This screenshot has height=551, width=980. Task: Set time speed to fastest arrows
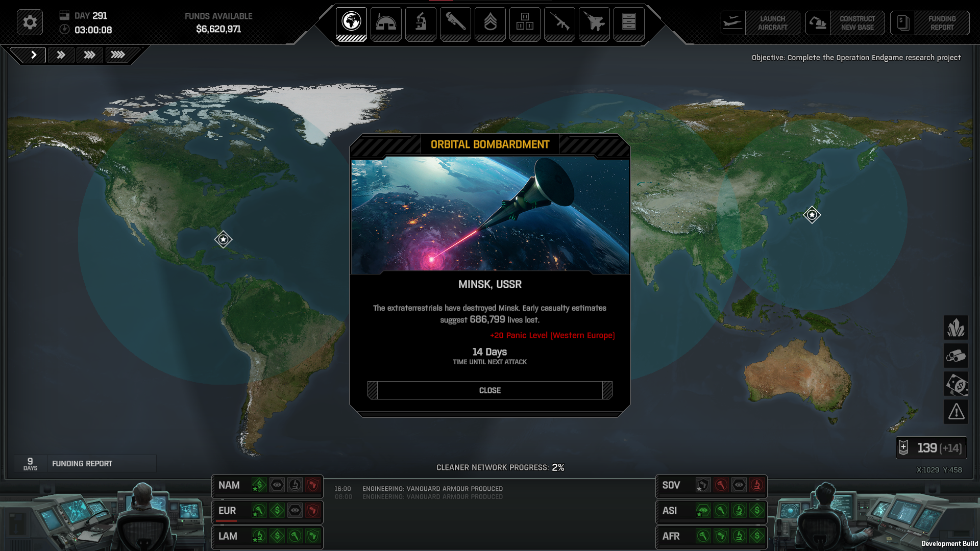tap(118, 55)
